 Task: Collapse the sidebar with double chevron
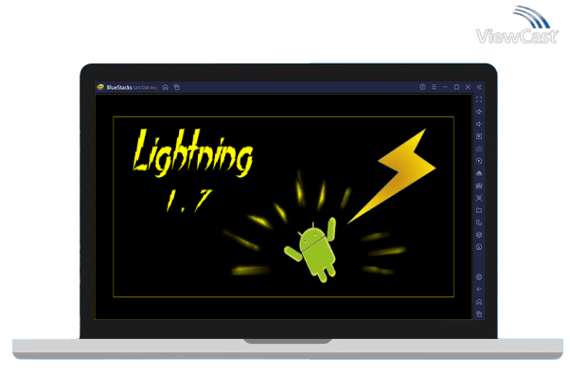[479, 87]
